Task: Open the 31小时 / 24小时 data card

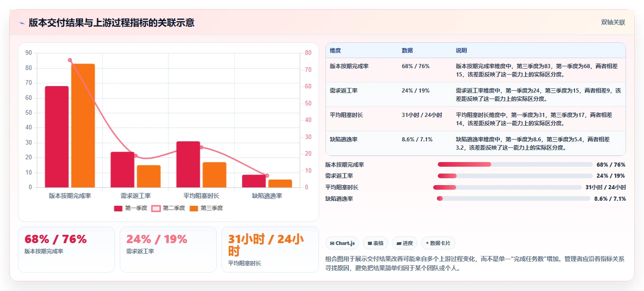Action: (270, 250)
